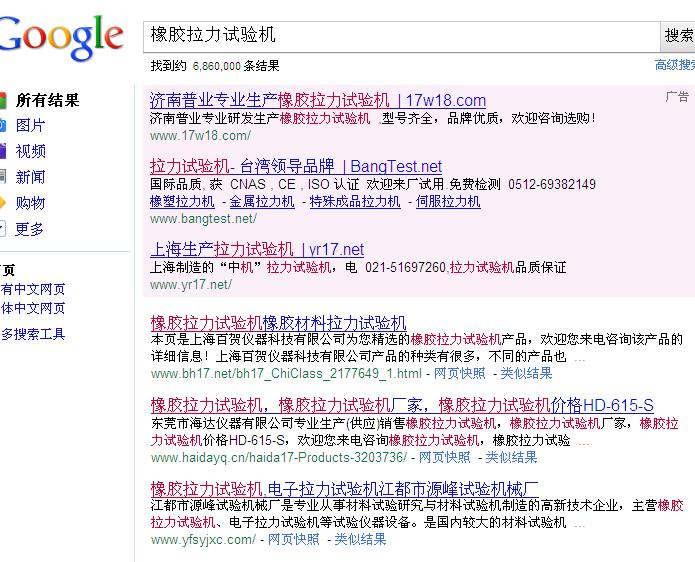Click the result count 找到约 6,860,000 条结果
Image resolution: width=695 pixels, height=562 pixels.
[215, 66]
